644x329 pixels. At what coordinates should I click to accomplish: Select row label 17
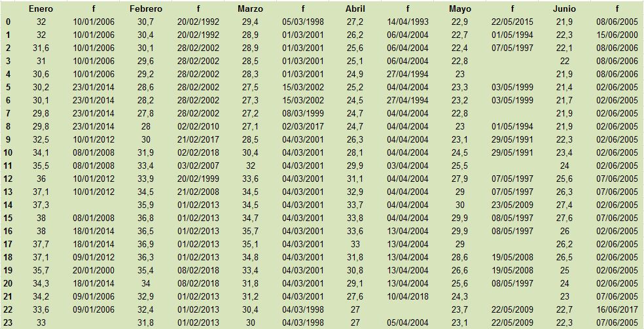pos(9,245)
